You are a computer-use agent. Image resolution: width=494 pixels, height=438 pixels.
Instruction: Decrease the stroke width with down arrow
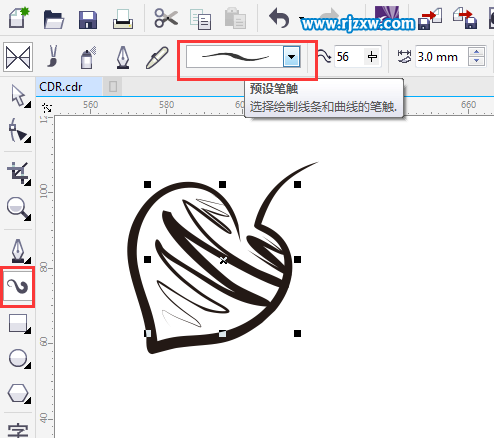click(x=476, y=61)
